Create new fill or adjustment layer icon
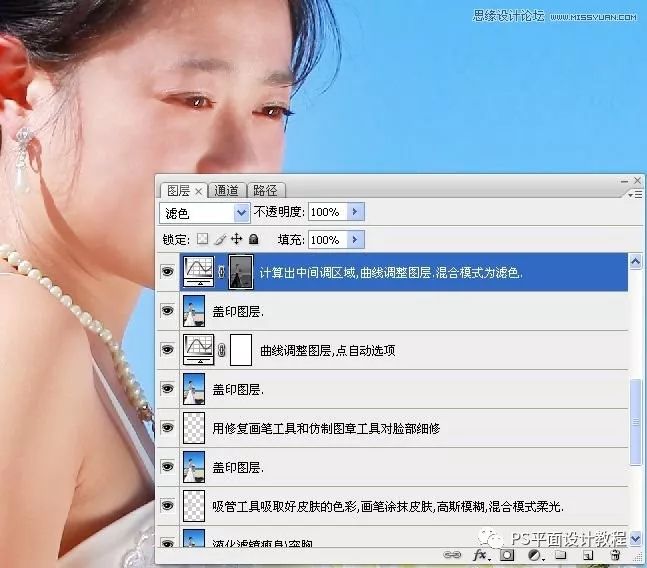Viewport: 647px width, 568px height. (x=535, y=555)
